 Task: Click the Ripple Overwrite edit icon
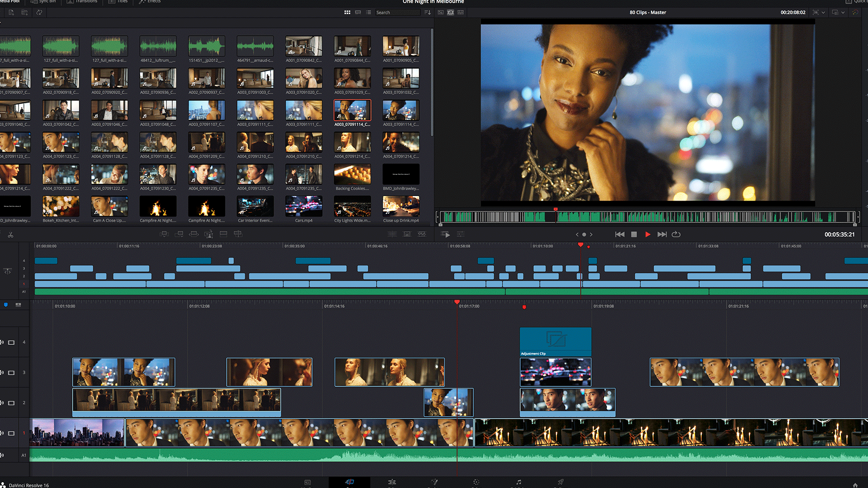(194, 234)
